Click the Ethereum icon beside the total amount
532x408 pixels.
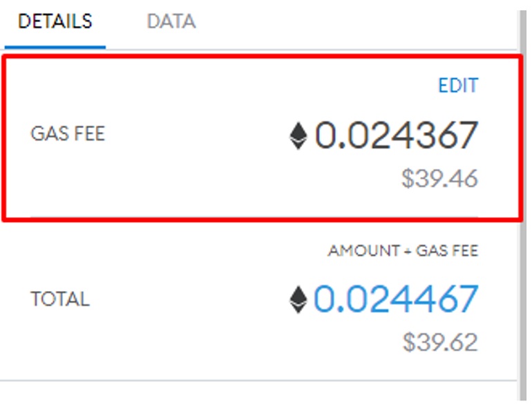click(x=298, y=300)
